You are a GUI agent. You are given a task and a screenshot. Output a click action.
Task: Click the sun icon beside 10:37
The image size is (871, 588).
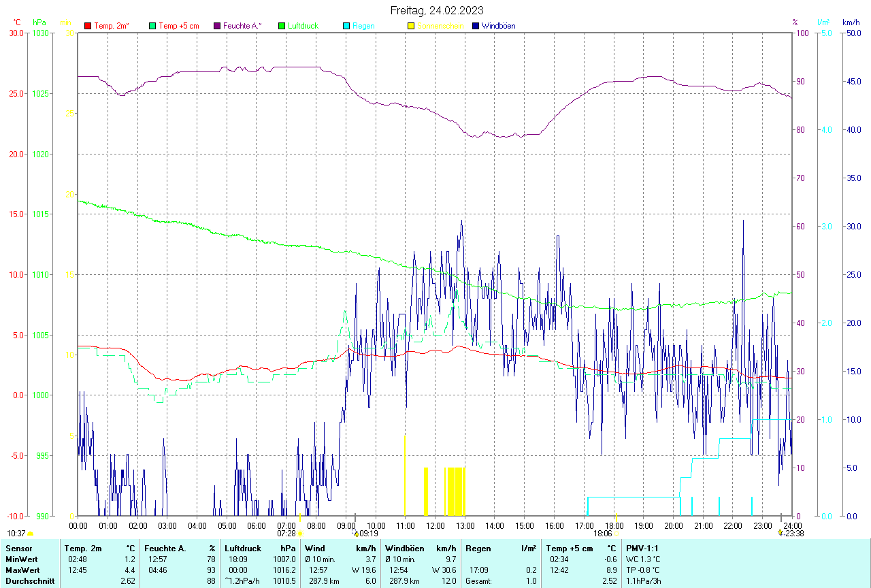click(30, 534)
